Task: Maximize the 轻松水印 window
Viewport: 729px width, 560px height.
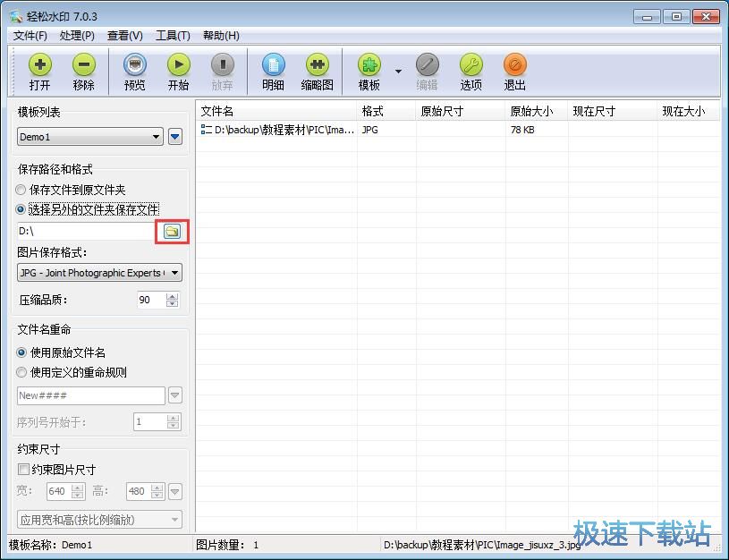Action: 676,17
